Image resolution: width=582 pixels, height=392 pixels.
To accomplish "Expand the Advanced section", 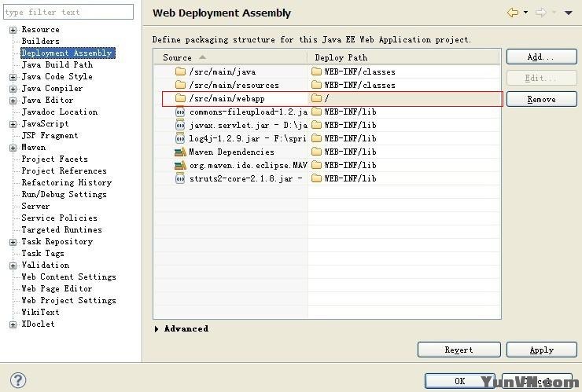I will click(157, 329).
